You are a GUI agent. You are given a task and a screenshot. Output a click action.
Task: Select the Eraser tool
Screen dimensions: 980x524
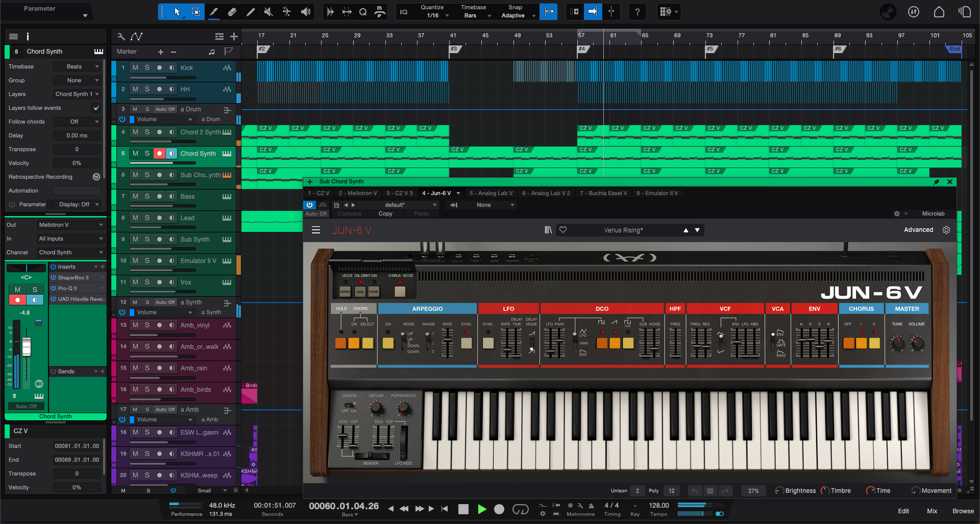(232, 12)
